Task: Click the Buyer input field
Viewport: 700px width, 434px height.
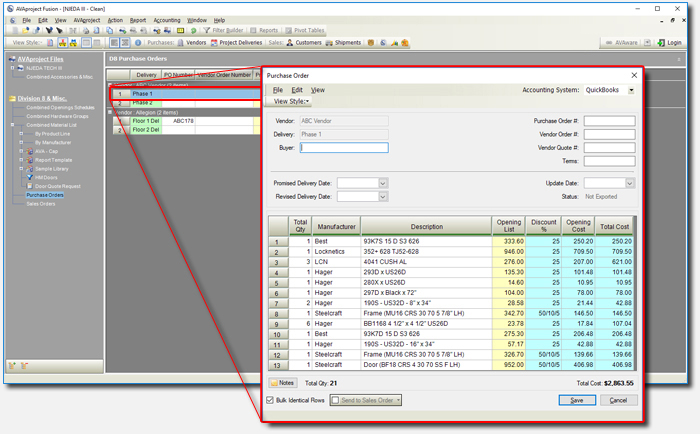Action: 344,147
